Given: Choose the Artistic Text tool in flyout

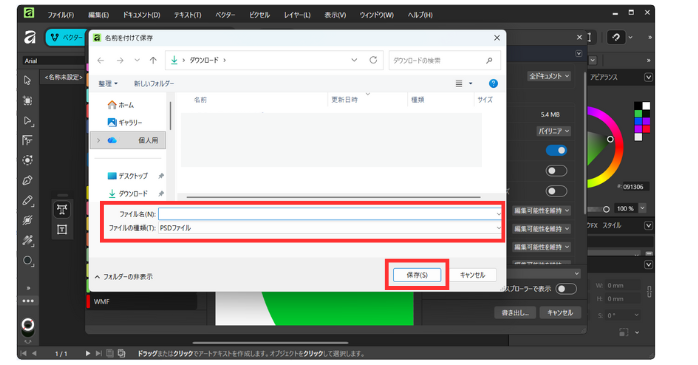Looking at the screenshot, I should click(x=62, y=209).
